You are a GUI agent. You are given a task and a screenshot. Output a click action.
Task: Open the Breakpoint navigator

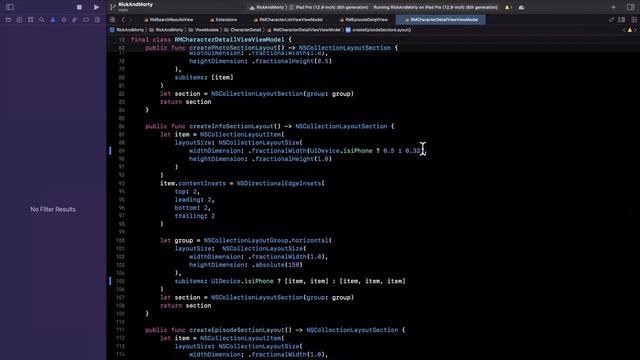click(86, 20)
